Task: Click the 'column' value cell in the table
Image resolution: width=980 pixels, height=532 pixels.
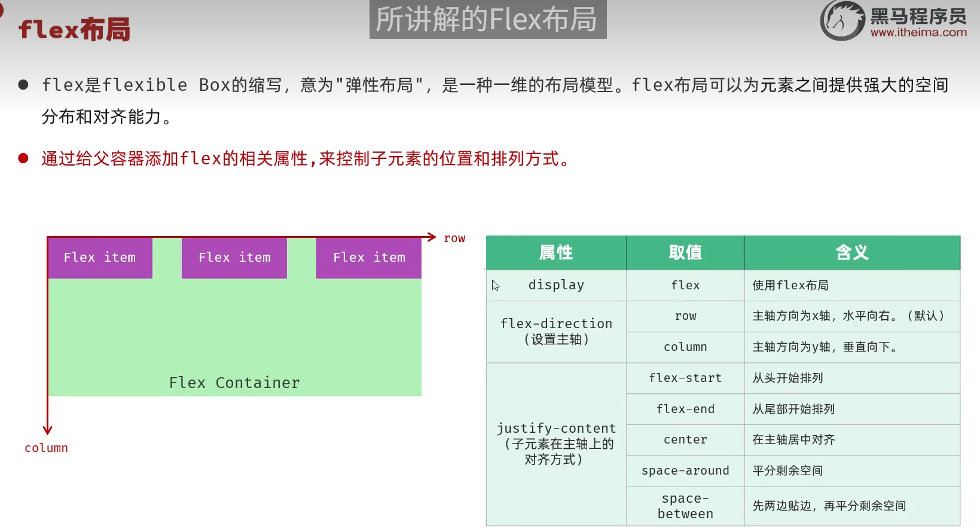Action: click(685, 347)
